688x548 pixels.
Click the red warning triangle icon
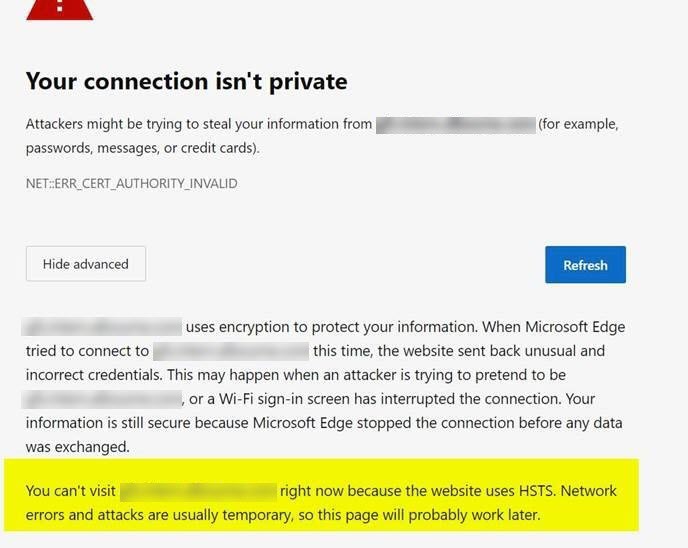point(59,8)
